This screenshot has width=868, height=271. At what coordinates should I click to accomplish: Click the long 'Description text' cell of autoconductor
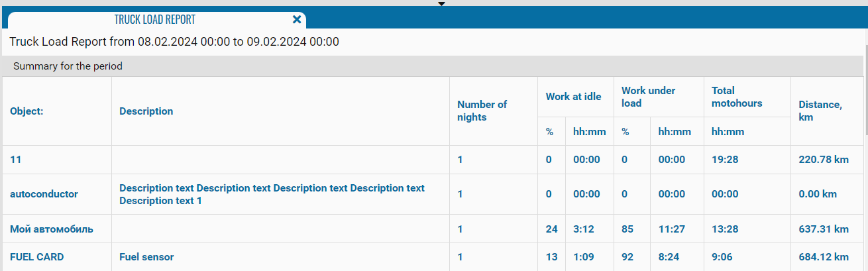[x=272, y=194]
